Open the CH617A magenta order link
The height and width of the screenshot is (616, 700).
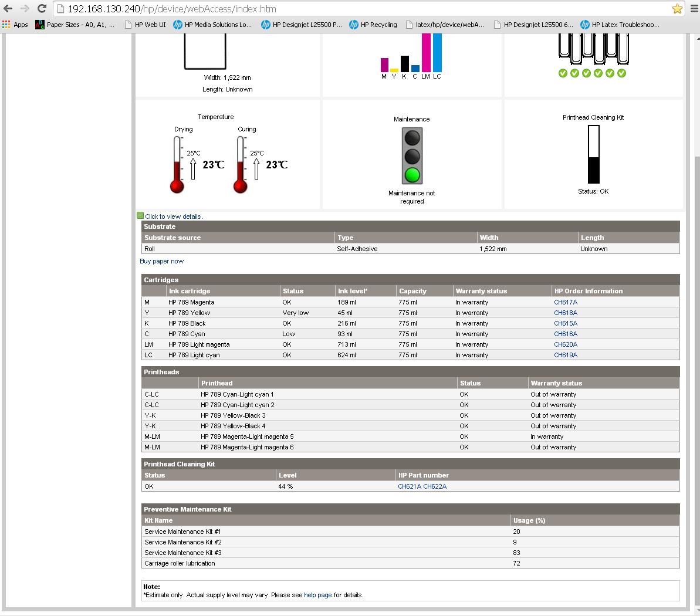point(566,302)
